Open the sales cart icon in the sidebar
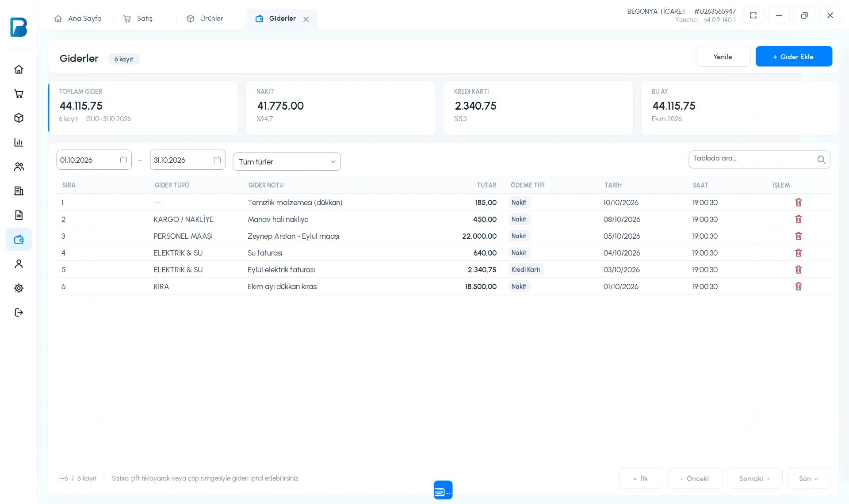The height and width of the screenshot is (504, 849). [x=19, y=94]
